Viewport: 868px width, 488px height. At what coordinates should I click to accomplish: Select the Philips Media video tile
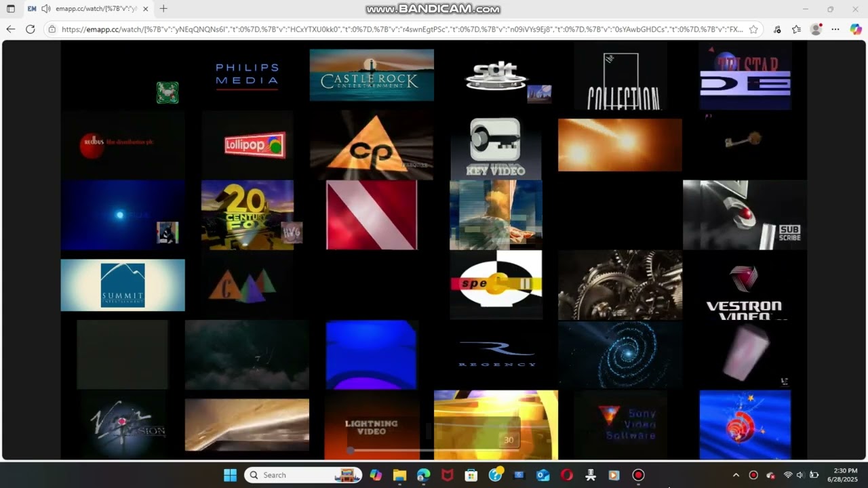247,75
